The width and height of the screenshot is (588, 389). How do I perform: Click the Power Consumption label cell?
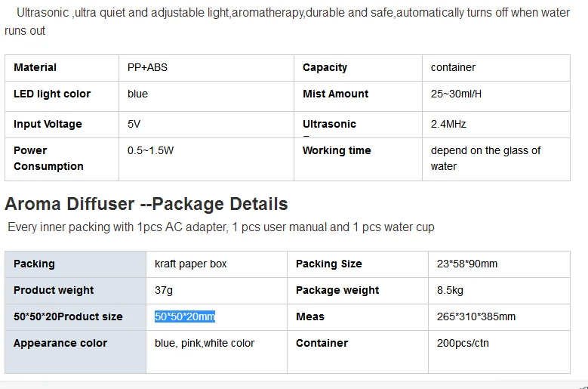(x=62, y=159)
